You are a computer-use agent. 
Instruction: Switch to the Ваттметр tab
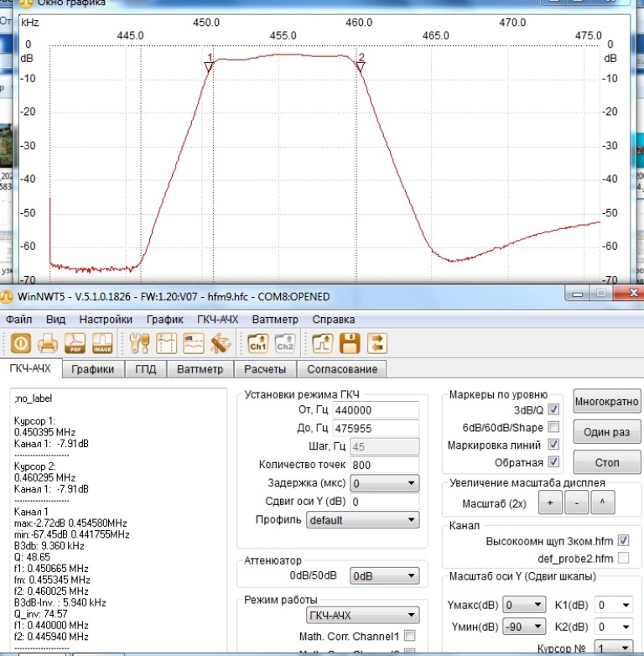(200, 369)
